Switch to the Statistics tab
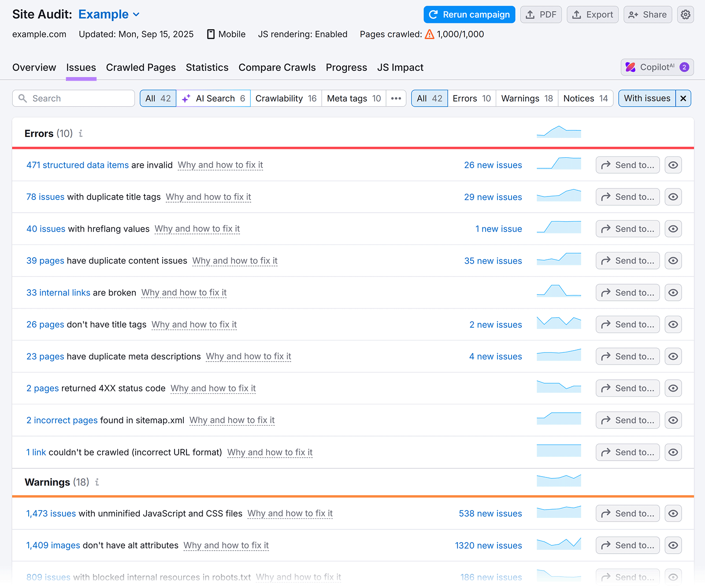The height and width of the screenshot is (588, 705). pyautogui.click(x=207, y=67)
